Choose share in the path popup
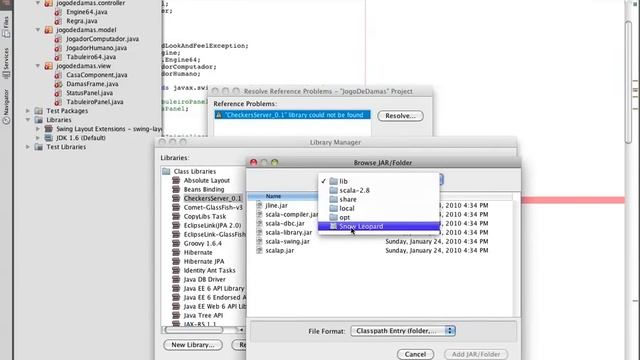640x360 pixels. [x=379, y=199]
